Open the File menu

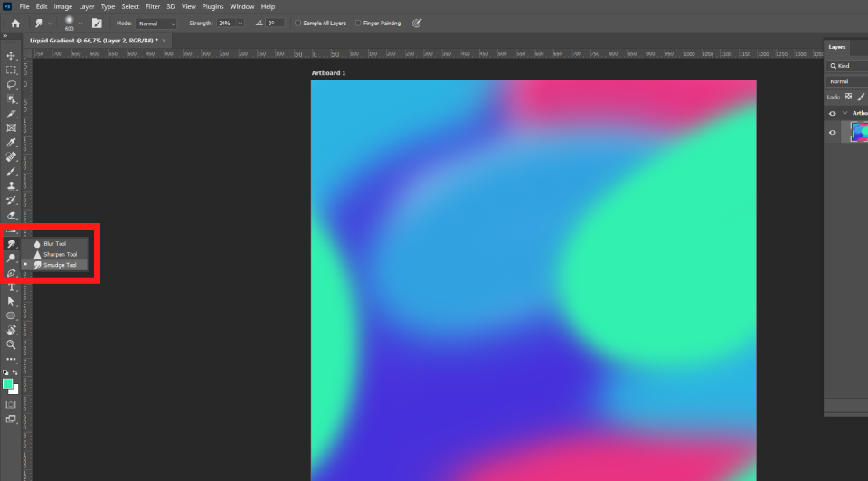24,6
